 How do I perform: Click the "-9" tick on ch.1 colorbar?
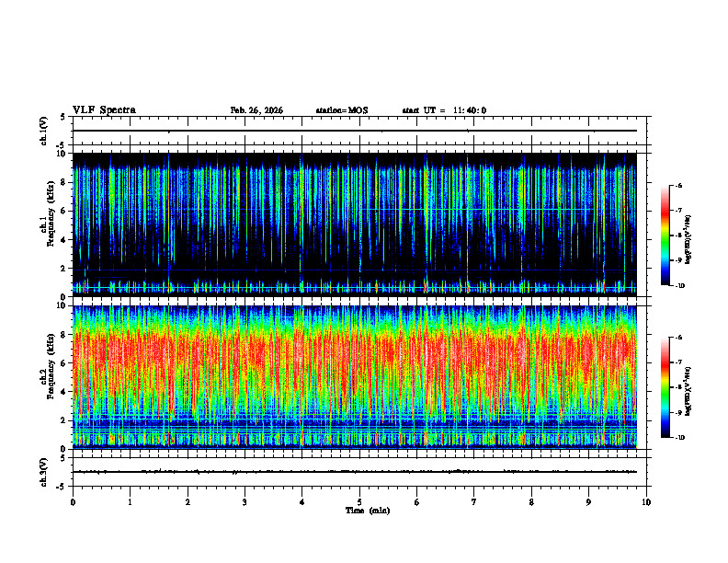tap(678, 260)
